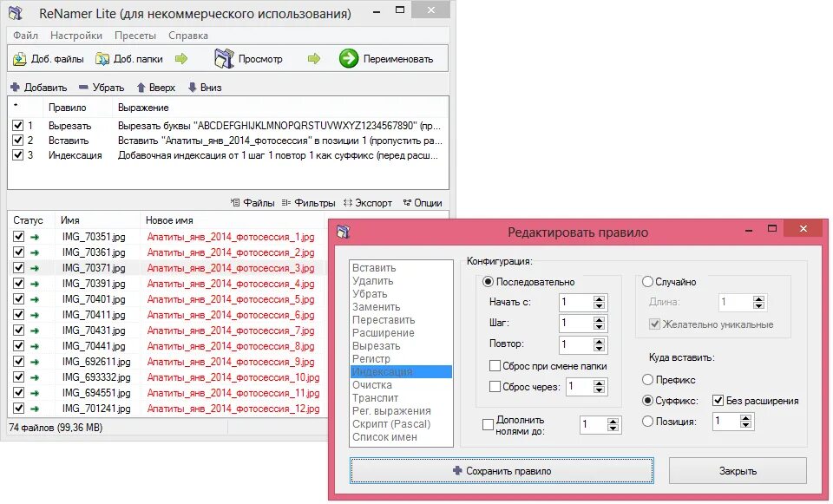Select the Позиция radio button

[x=647, y=421]
